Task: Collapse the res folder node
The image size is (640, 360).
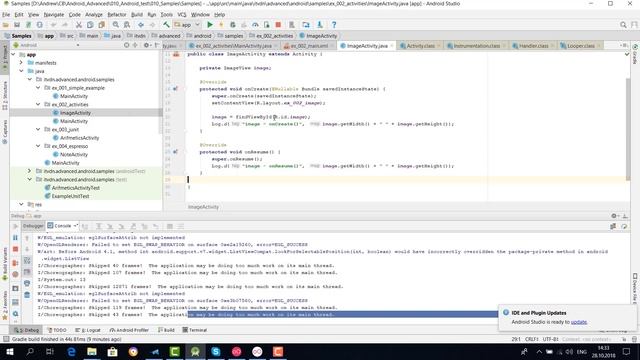Action: point(21,204)
